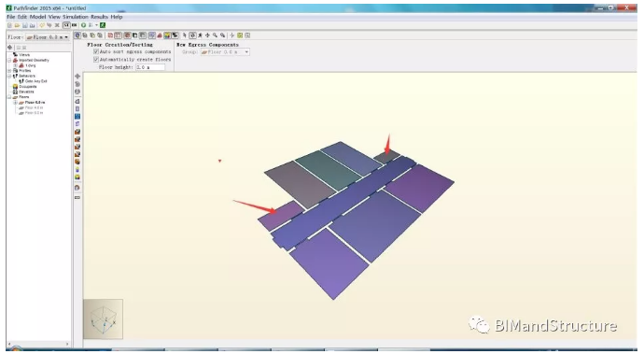Open the View menu

click(x=54, y=17)
